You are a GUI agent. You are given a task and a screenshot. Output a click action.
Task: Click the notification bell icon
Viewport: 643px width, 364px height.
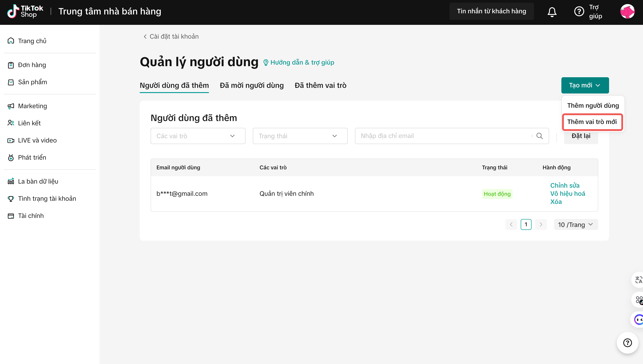552,12
